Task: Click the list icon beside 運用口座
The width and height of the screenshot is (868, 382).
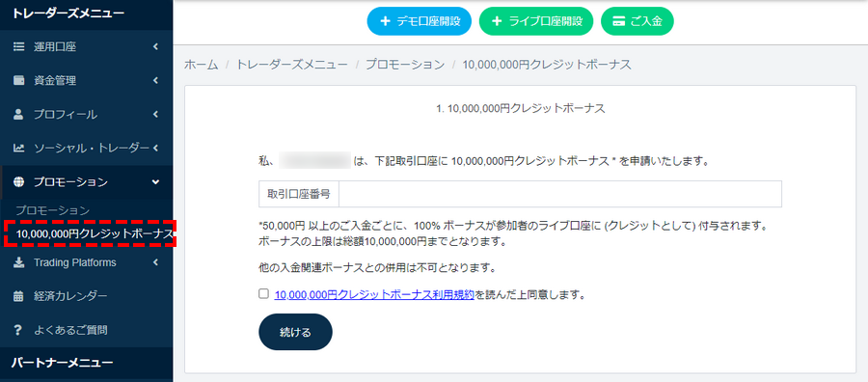Action: point(18,47)
